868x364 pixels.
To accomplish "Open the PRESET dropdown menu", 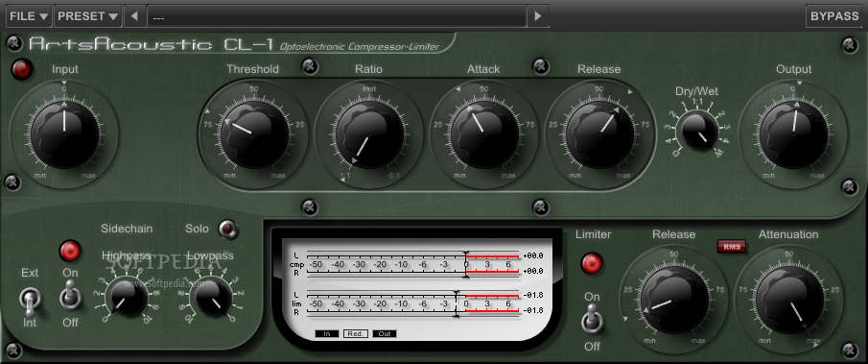I will pyautogui.click(x=88, y=16).
